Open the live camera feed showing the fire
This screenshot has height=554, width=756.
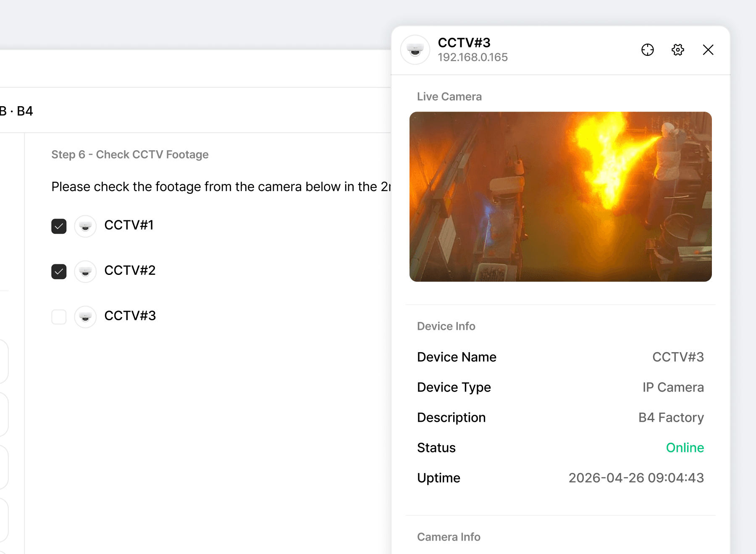coord(560,196)
